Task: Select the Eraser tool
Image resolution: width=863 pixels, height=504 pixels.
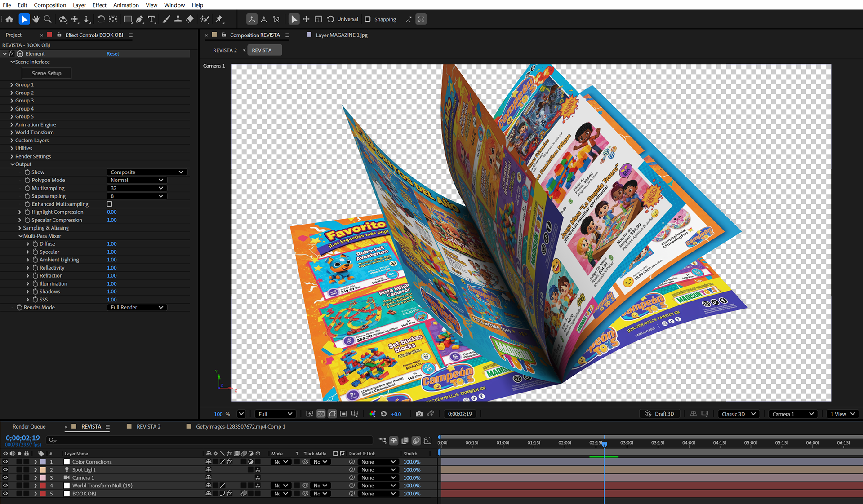Action: point(190,19)
